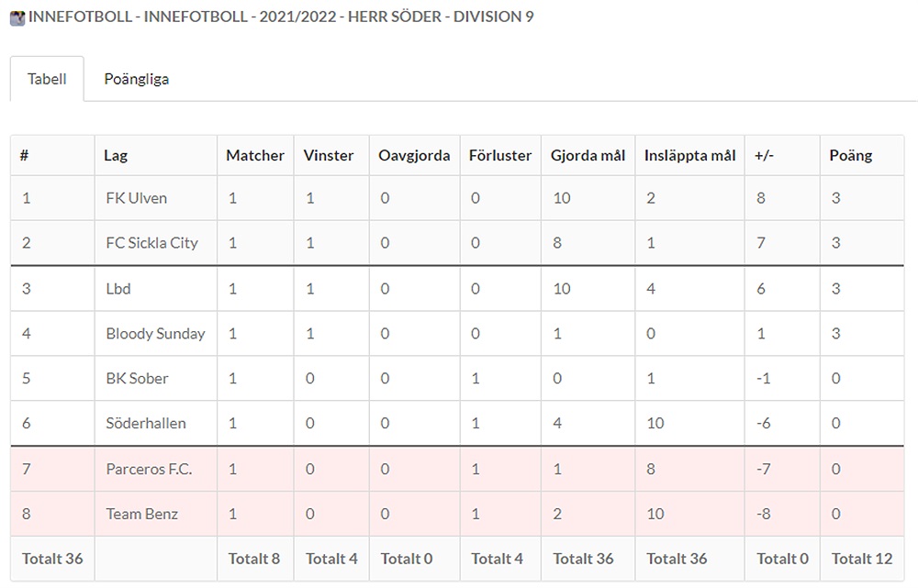Viewport: 918px width, 588px height.
Task: Open the Team Benz team page
Action: coord(142,514)
